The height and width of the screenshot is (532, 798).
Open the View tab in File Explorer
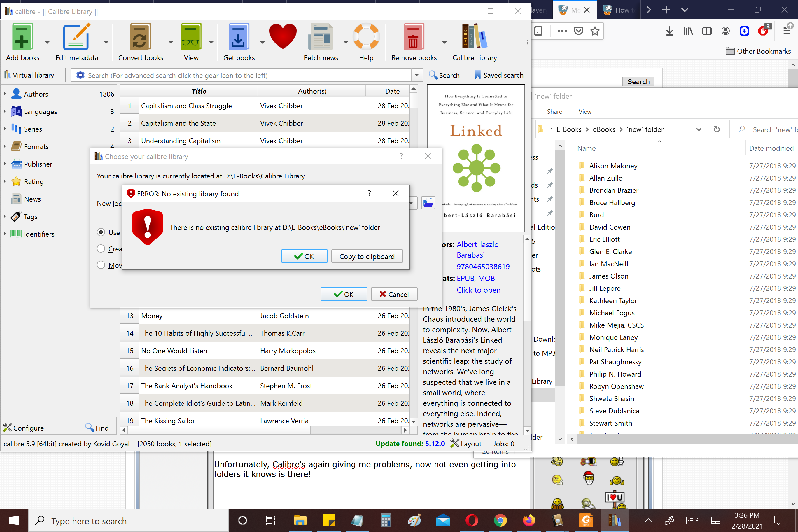584,112
